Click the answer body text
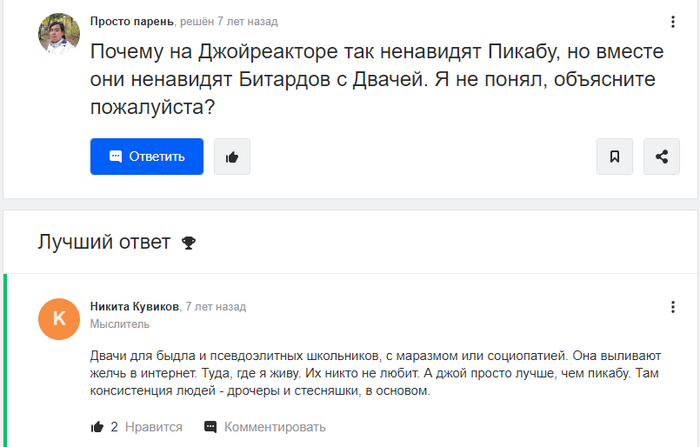 (x=380, y=373)
